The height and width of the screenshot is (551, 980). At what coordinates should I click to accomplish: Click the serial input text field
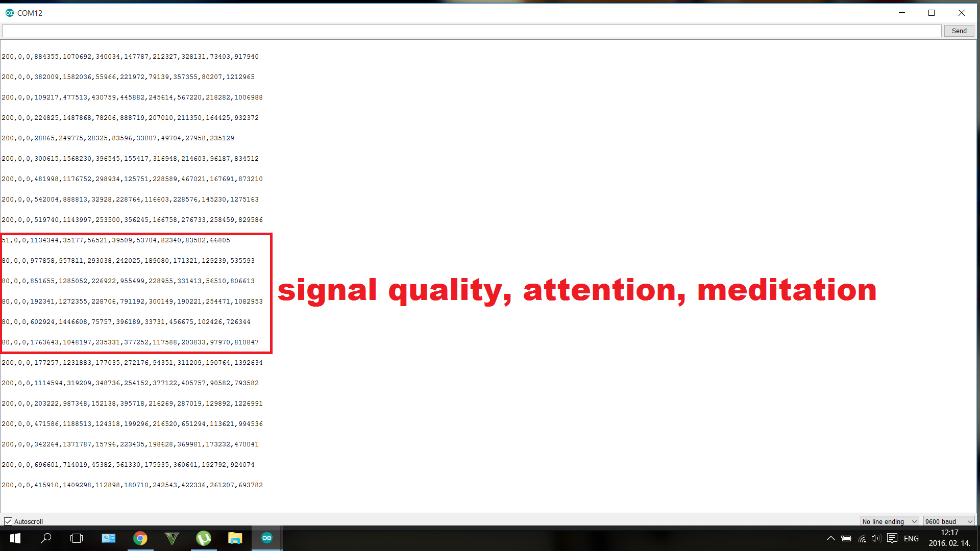click(471, 31)
